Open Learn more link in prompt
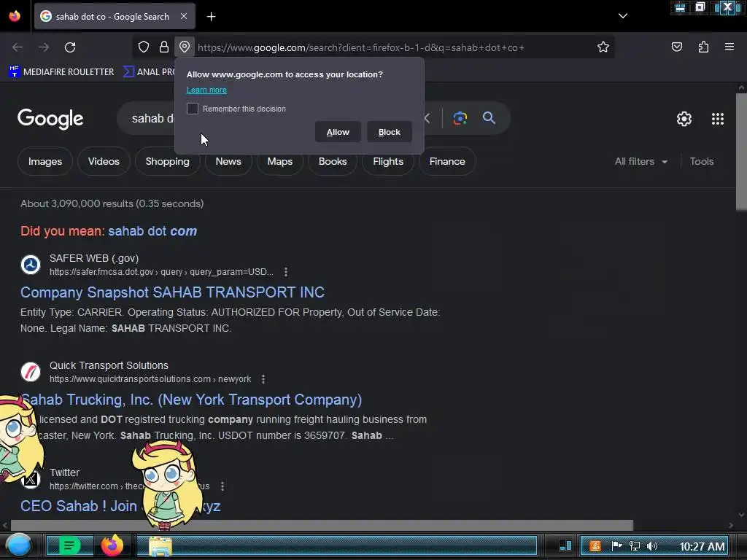This screenshot has height=560, width=747. tap(206, 90)
